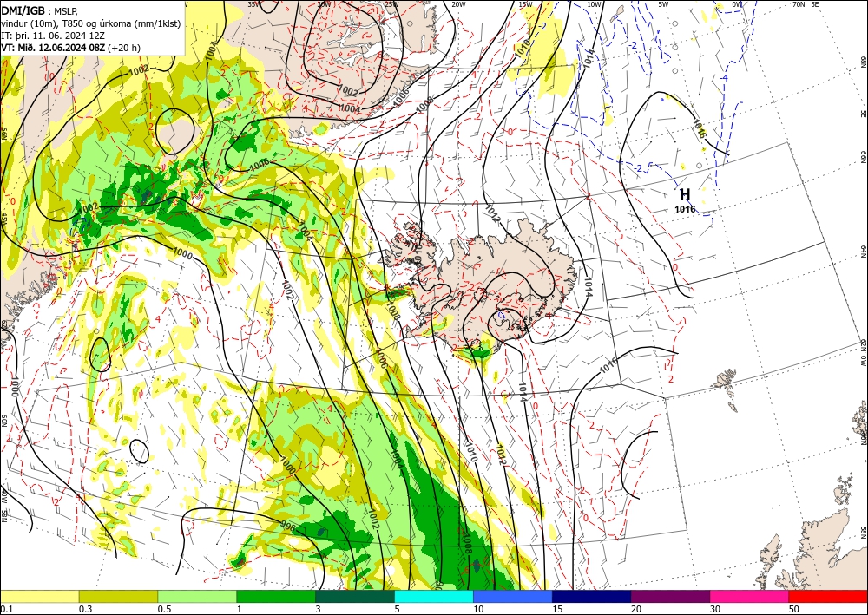The width and height of the screenshot is (868, 615).
Task: Click the '20W' longitude label
Action: (458, 4)
